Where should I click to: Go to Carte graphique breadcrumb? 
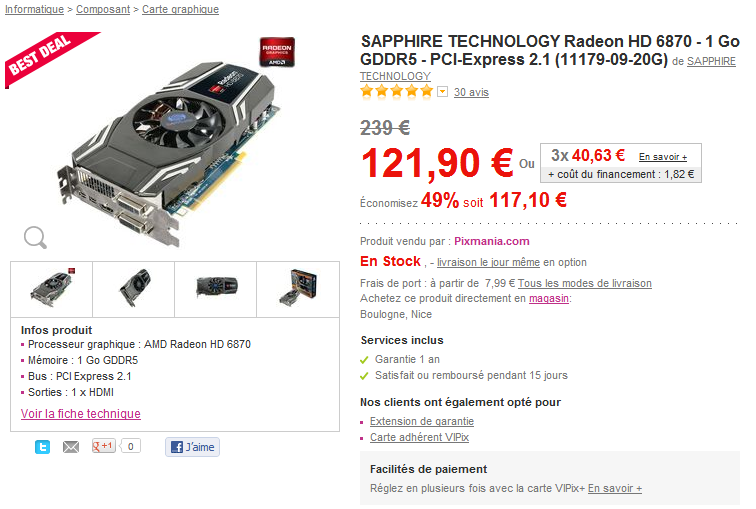[x=180, y=9]
